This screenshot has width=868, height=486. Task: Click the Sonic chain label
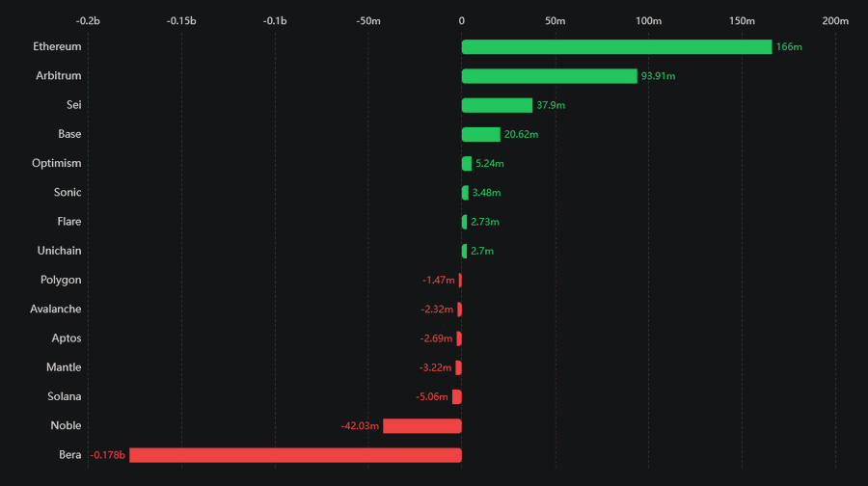click(68, 193)
